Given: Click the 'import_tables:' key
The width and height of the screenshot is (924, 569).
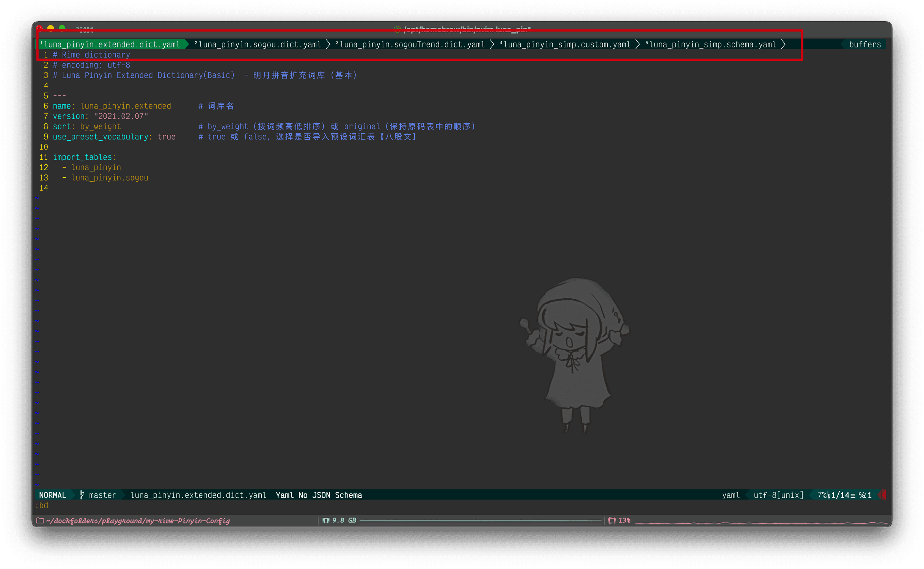Looking at the screenshot, I should pos(85,157).
